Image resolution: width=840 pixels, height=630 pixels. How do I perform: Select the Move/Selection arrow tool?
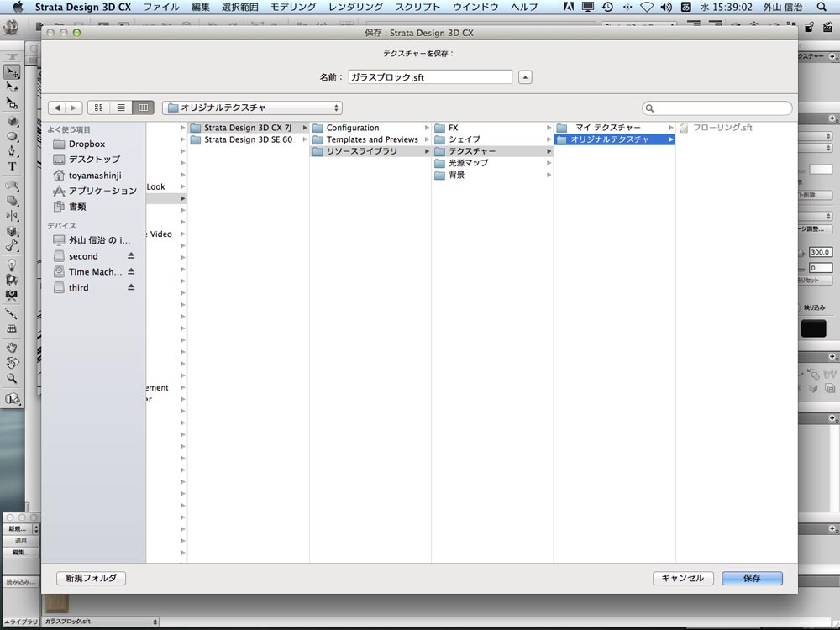click(x=12, y=71)
